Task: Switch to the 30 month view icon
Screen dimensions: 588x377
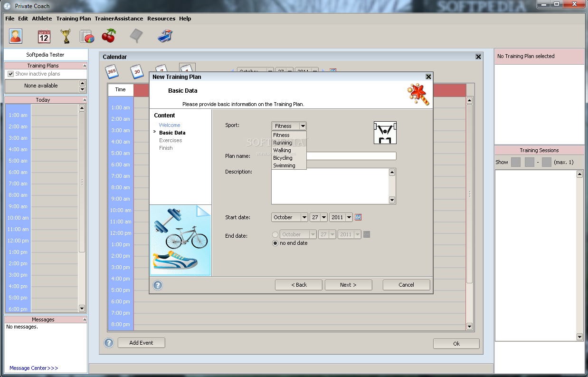Action: 137,72
